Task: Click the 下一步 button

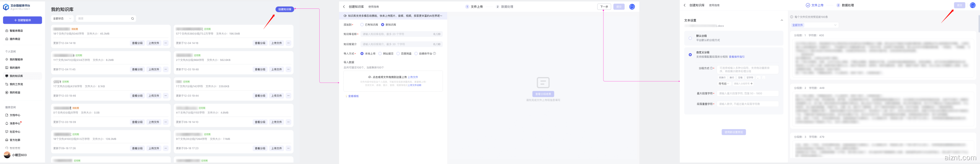Action: point(604,7)
